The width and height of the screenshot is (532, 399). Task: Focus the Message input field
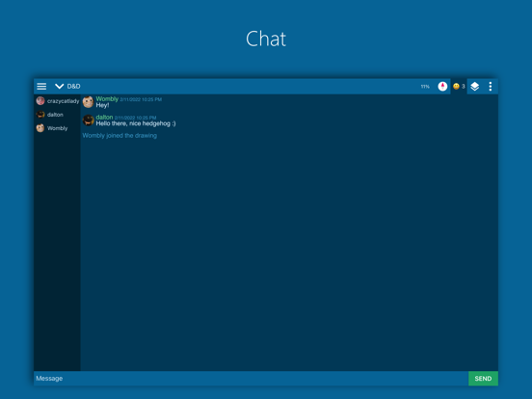252,379
